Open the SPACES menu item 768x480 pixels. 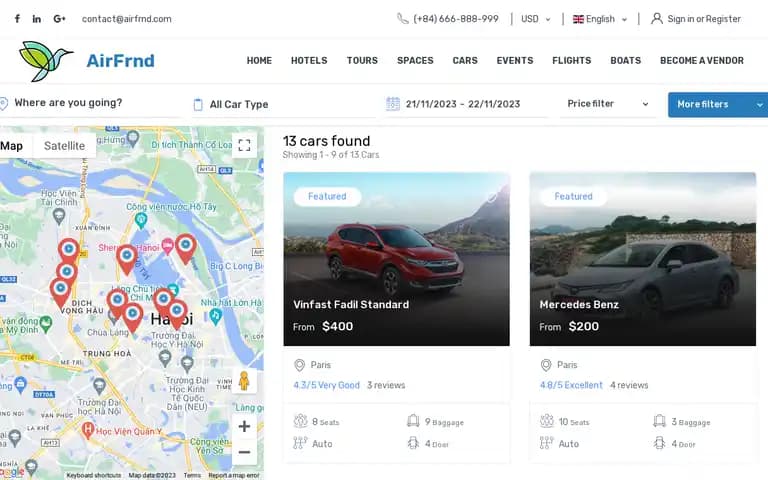[x=415, y=60]
